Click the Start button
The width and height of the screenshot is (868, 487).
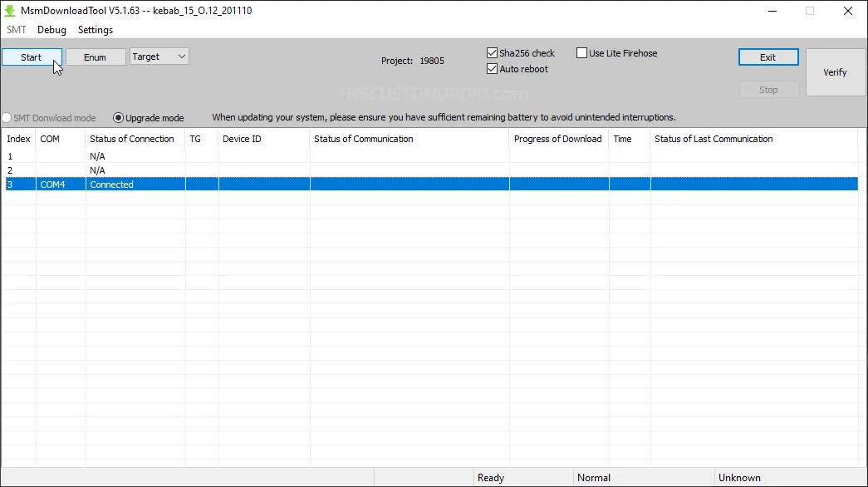pos(32,57)
